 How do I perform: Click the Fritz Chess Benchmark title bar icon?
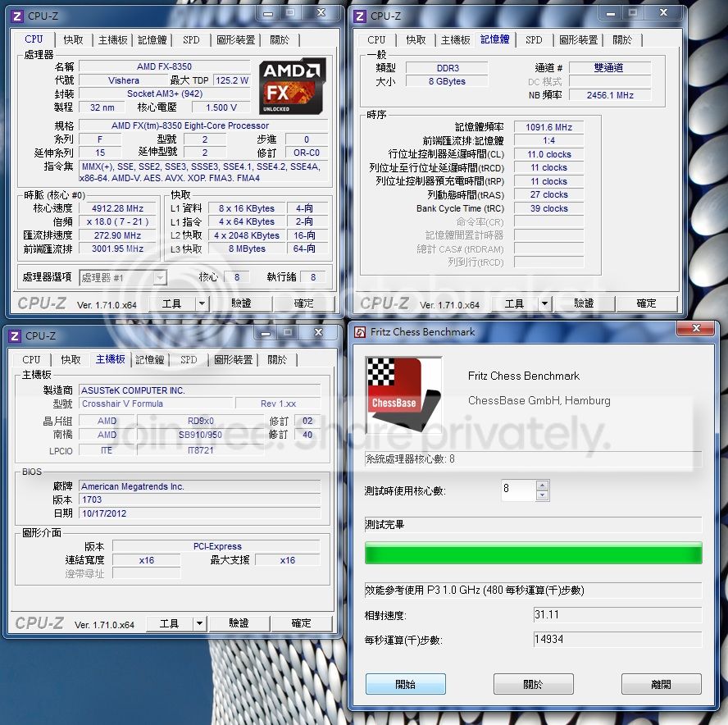[360, 332]
